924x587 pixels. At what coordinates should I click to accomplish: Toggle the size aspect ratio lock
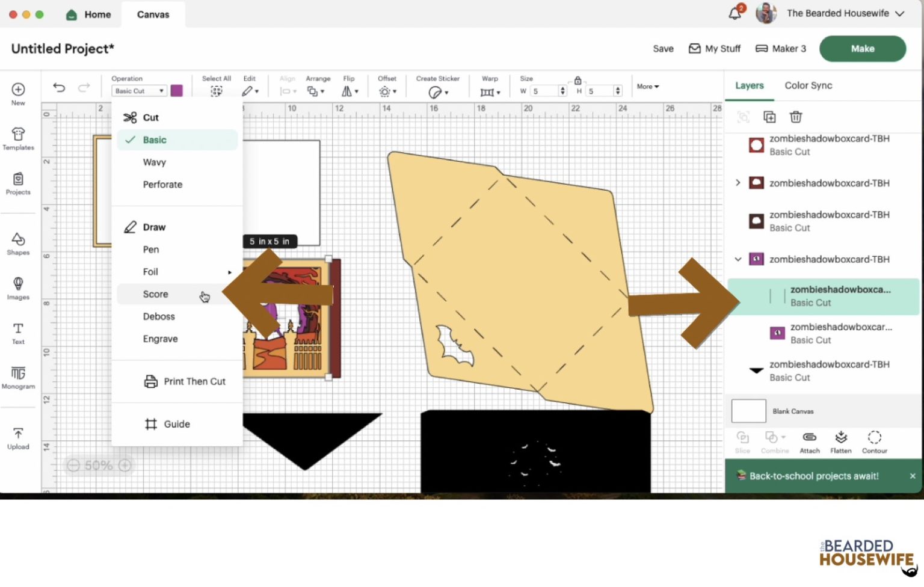click(x=577, y=81)
